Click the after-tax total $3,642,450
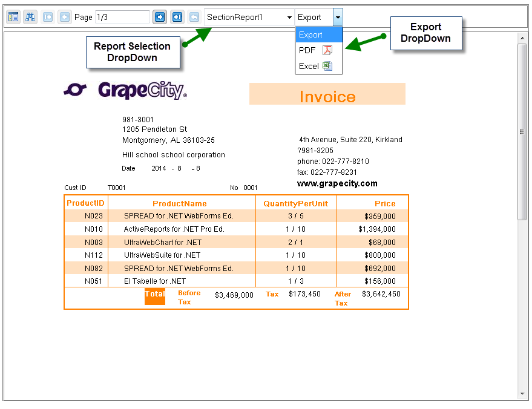532x409 pixels. pyautogui.click(x=381, y=293)
